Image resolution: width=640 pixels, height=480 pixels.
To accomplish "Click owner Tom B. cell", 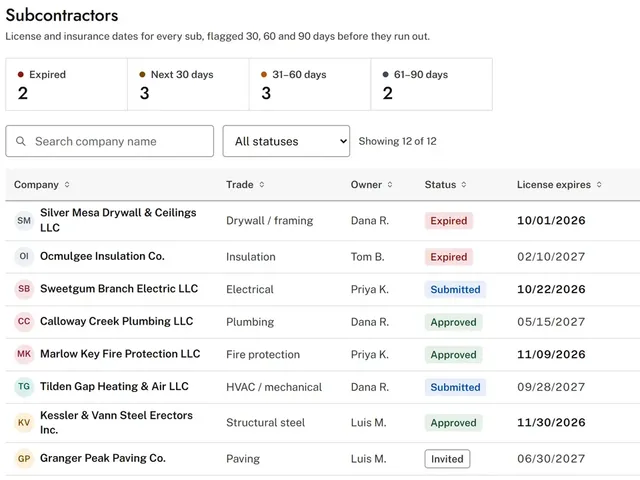I will (x=367, y=257).
